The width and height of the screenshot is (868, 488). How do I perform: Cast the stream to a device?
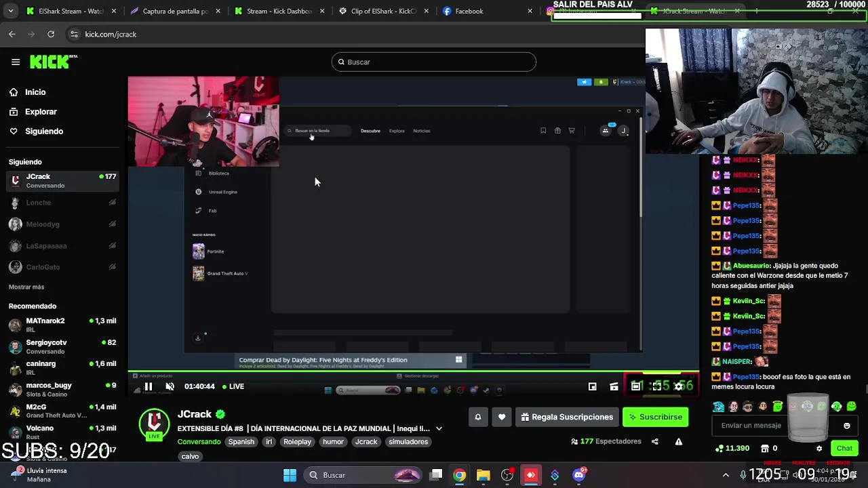click(614, 386)
